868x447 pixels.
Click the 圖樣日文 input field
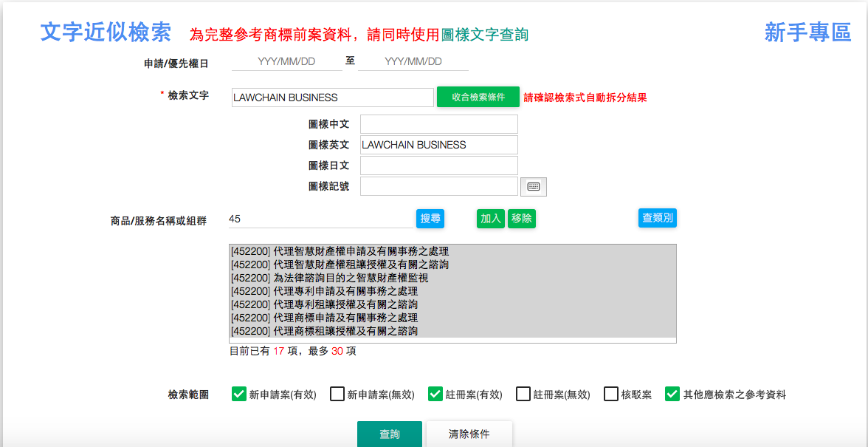pyautogui.click(x=439, y=166)
